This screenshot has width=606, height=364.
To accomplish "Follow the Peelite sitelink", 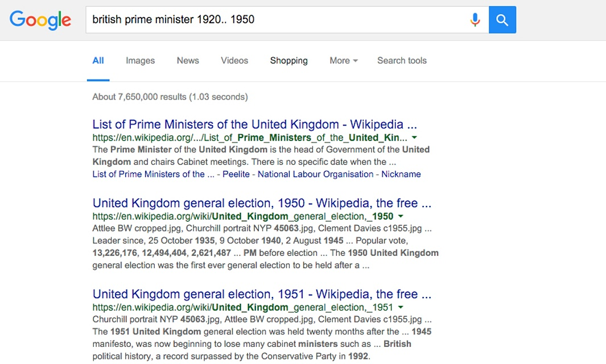I will (236, 174).
